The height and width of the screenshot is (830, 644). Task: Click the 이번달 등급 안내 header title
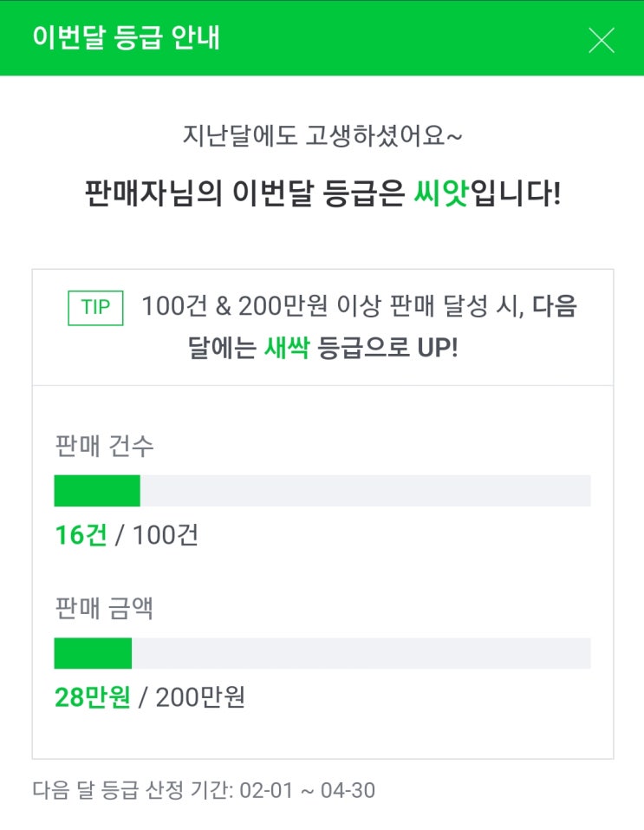pyautogui.click(x=126, y=38)
